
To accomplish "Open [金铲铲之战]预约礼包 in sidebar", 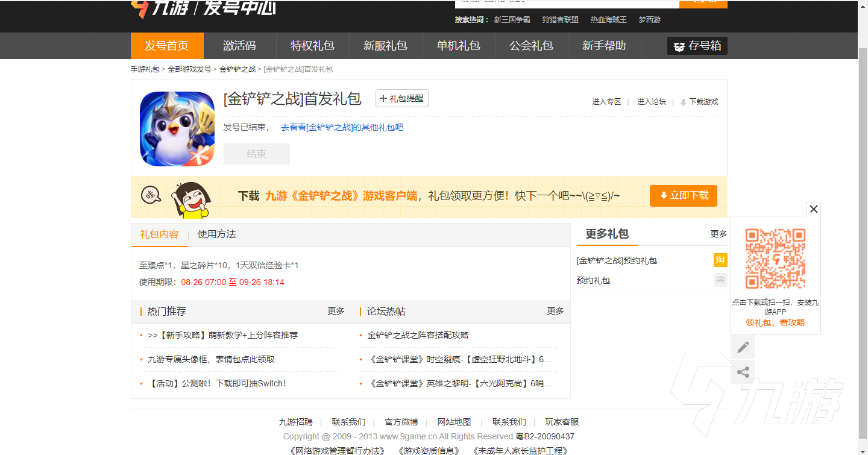I will pos(617,260).
